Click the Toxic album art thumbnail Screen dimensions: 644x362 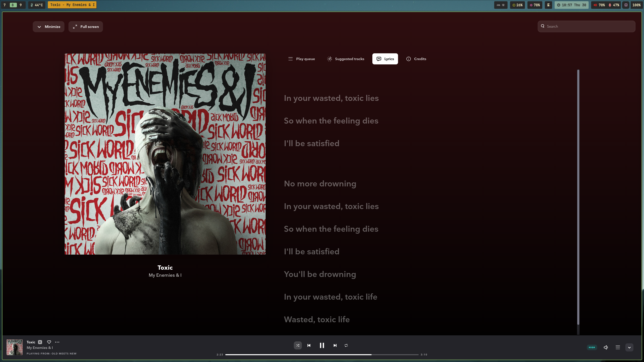tap(14, 347)
